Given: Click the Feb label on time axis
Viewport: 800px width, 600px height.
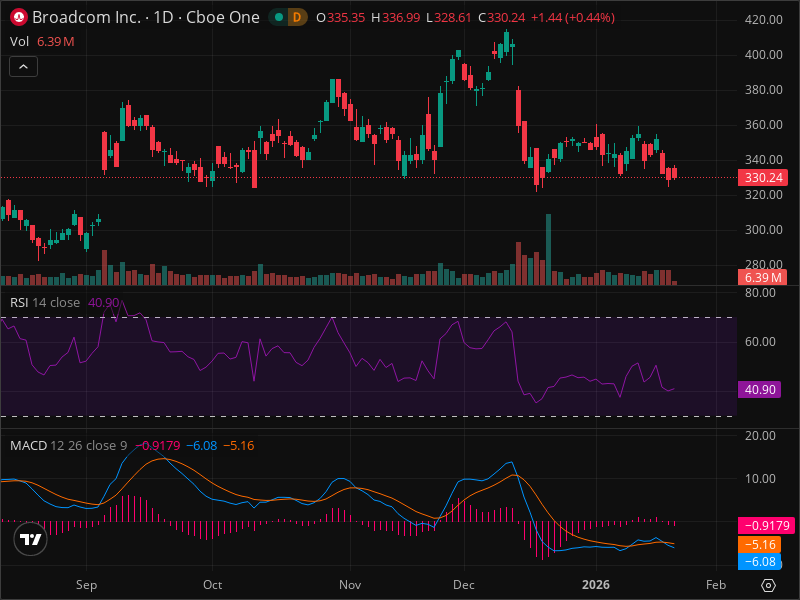Looking at the screenshot, I should tap(716, 585).
